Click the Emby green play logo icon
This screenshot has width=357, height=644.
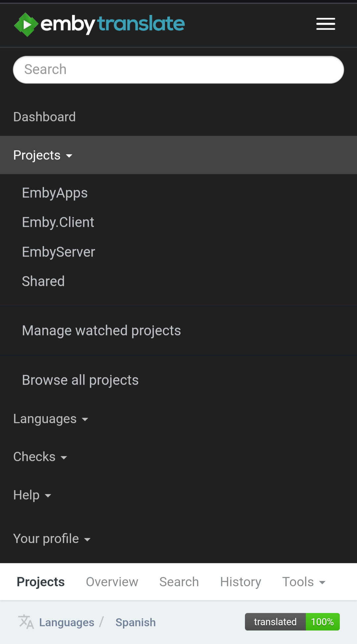(x=26, y=24)
